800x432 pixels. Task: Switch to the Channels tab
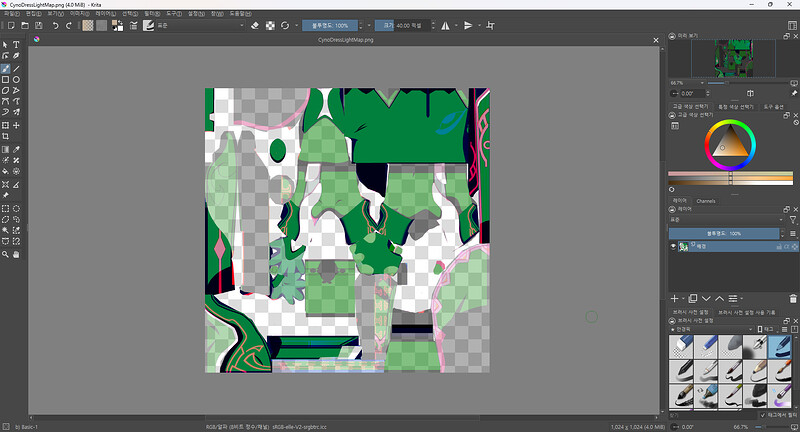[706, 201]
